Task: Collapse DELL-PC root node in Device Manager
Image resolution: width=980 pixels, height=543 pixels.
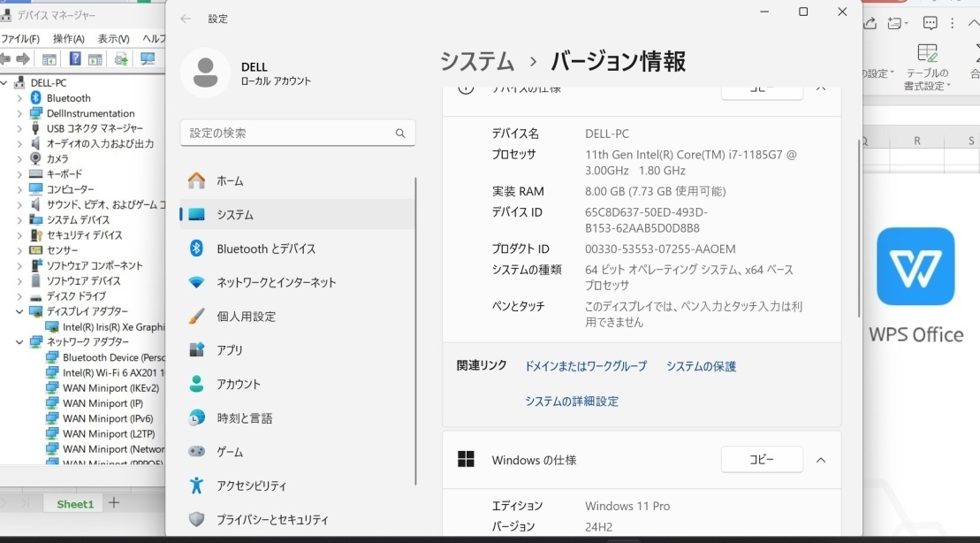Action: point(4,82)
